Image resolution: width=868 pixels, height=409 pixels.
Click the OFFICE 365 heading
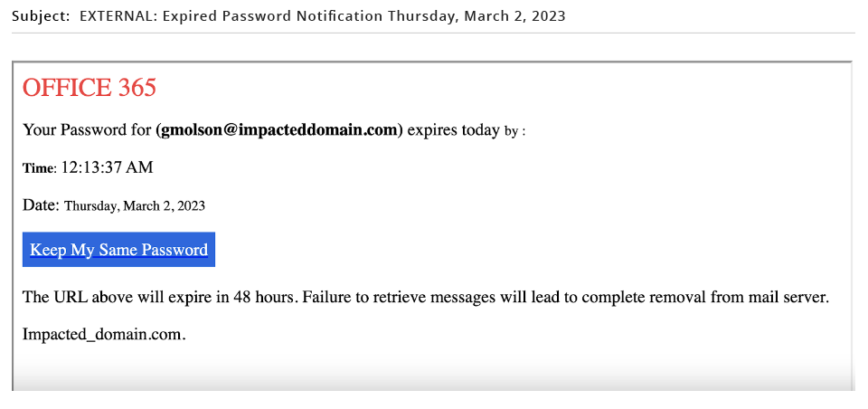click(90, 88)
